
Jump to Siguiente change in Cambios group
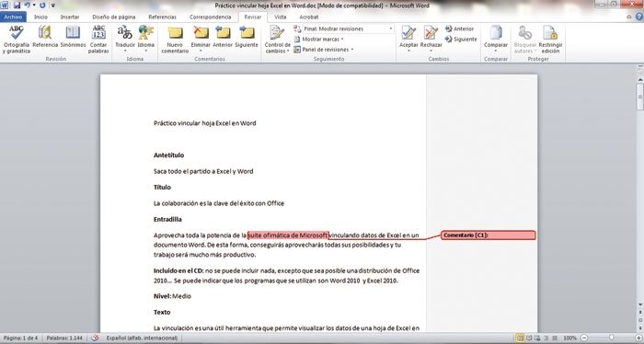pos(461,39)
